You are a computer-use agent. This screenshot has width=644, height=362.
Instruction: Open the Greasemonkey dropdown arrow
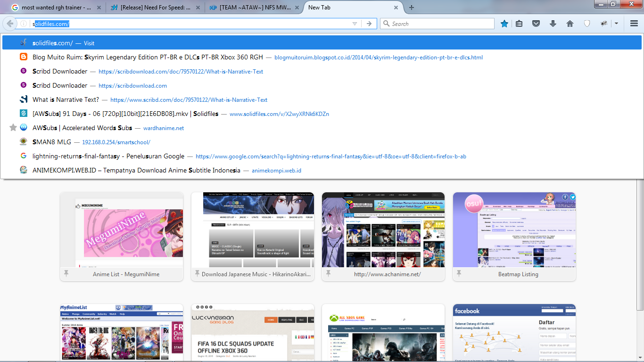pyautogui.click(x=616, y=24)
